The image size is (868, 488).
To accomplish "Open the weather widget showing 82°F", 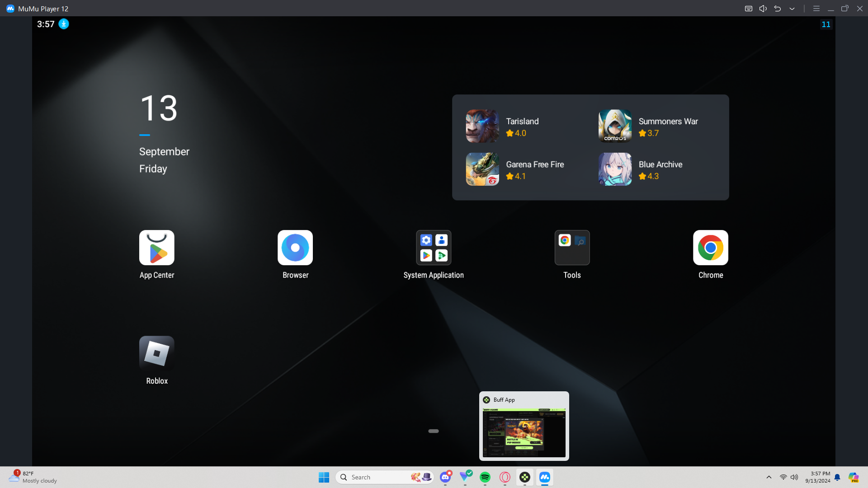I will click(33, 477).
